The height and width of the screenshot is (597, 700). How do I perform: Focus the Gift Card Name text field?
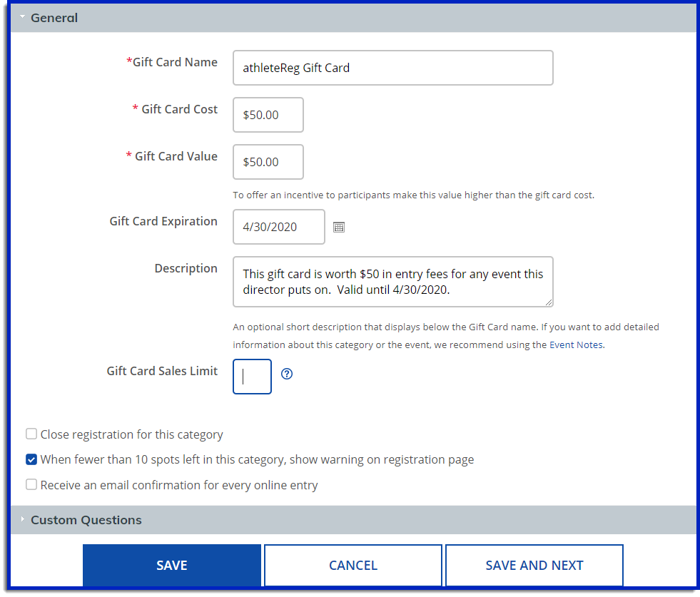392,68
